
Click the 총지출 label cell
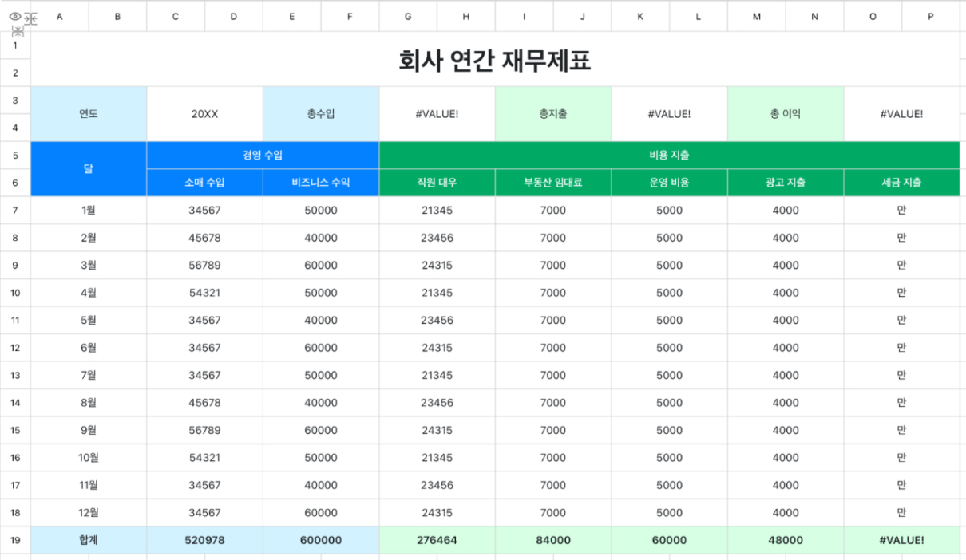[x=553, y=114]
